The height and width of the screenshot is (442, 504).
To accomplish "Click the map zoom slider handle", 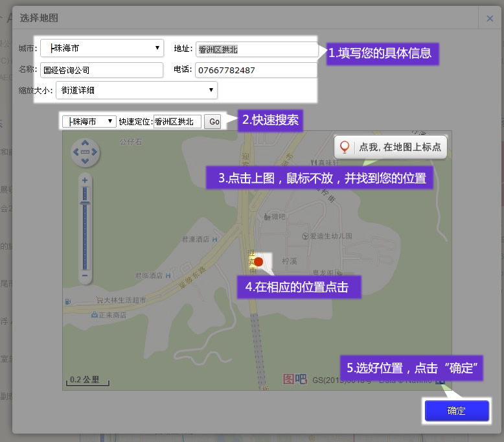I will (84, 204).
